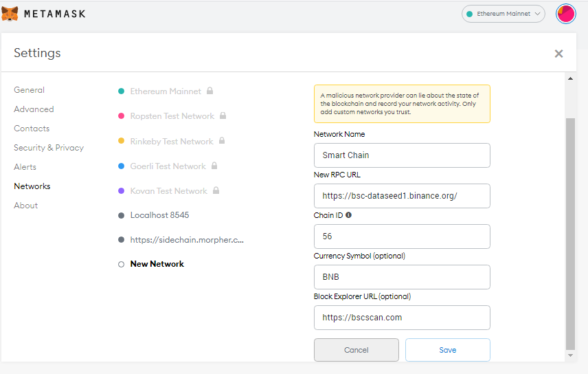The image size is (588, 374).
Task: Select the New Network entry
Action: coord(157,264)
